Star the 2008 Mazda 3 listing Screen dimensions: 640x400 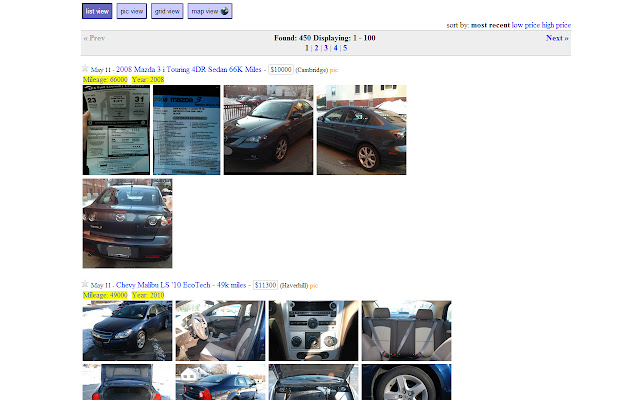tap(85, 68)
